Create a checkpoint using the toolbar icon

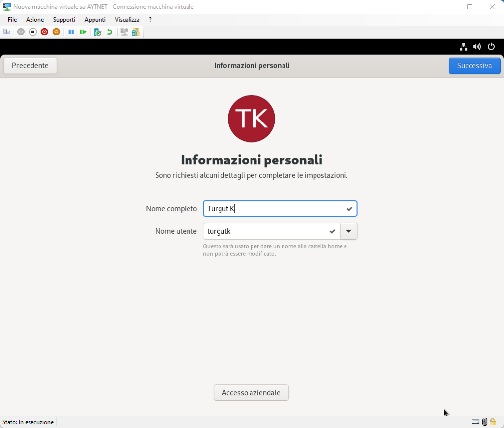(x=97, y=32)
